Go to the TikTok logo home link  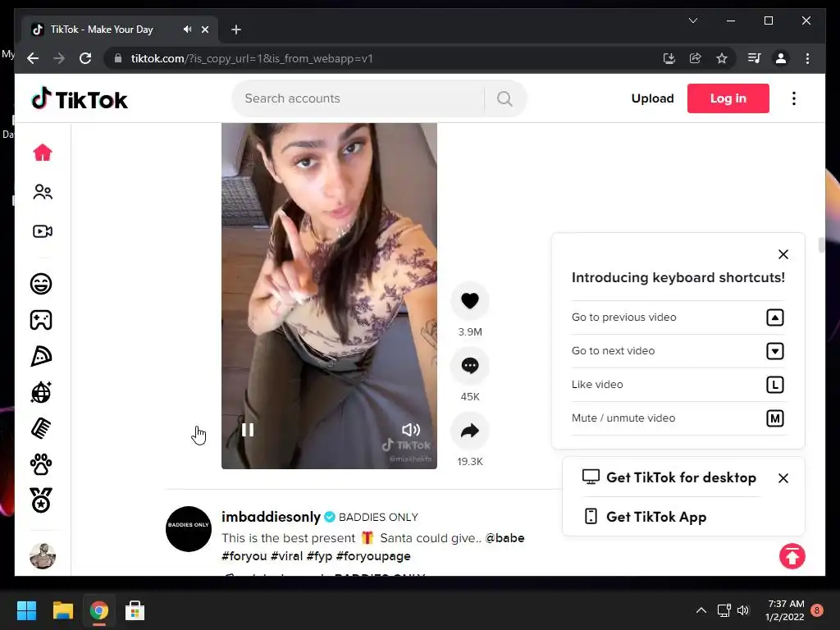(x=80, y=99)
